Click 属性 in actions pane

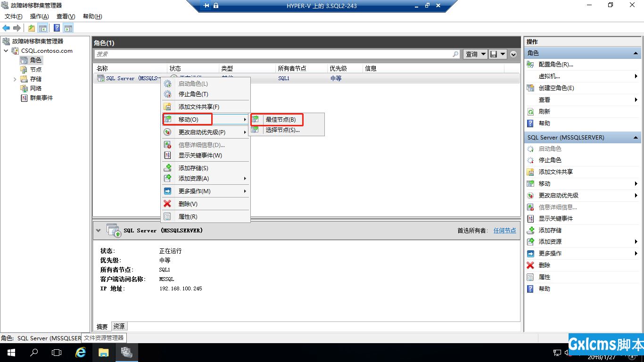pos(545,277)
